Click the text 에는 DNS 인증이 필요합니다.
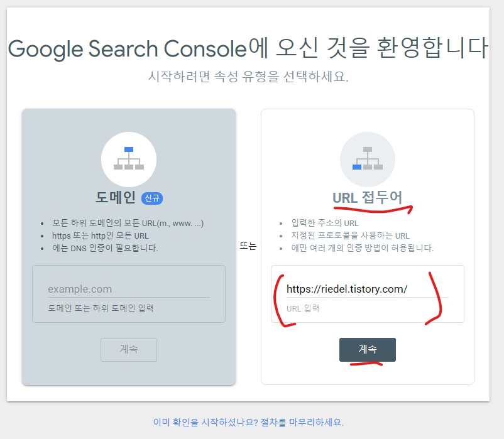Image resolution: width=504 pixels, height=439 pixels. 105,248
